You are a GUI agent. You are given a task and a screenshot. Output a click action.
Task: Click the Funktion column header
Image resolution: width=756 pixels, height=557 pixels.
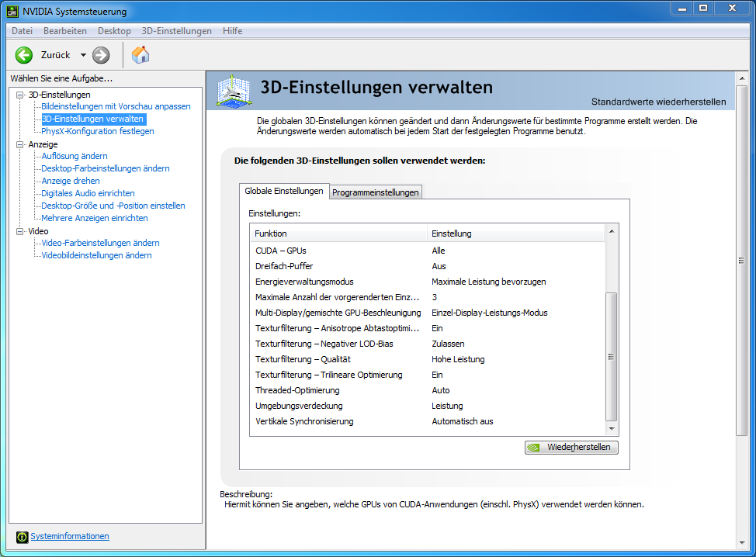(x=339, y=234)
